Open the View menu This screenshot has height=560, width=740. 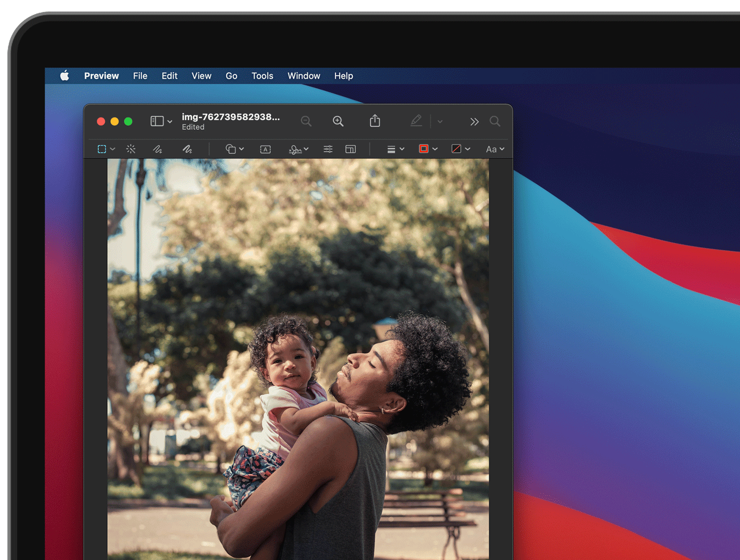pos(201,76)
